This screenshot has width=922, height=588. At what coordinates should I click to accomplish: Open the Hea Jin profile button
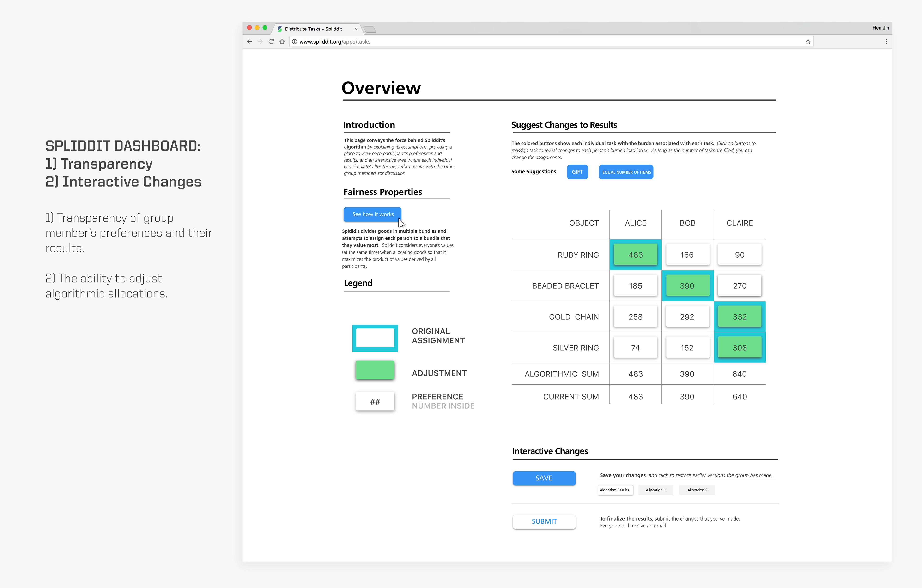881,28
